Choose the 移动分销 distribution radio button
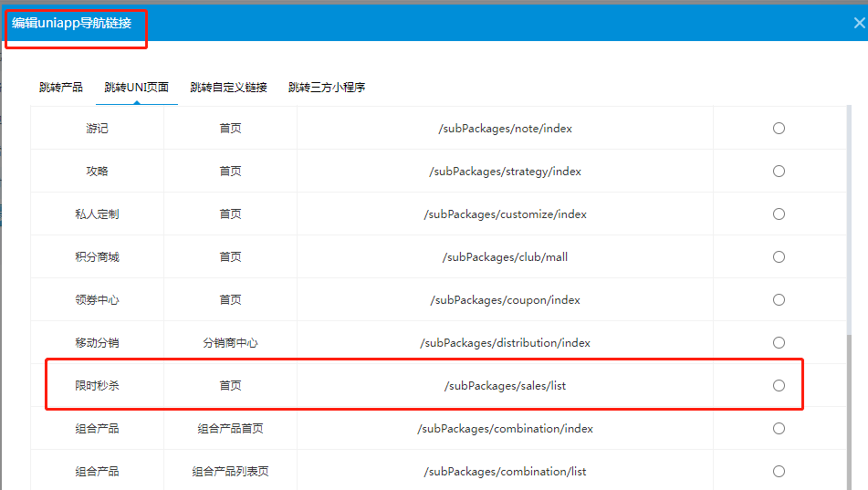This screenshot has height=490, width=868. (779, 343)
